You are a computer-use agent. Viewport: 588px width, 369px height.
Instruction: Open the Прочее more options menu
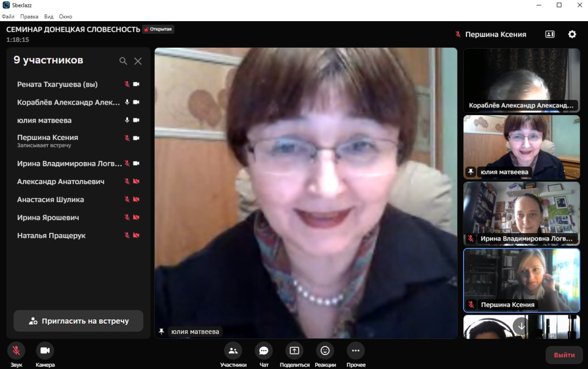click(356, 351)
